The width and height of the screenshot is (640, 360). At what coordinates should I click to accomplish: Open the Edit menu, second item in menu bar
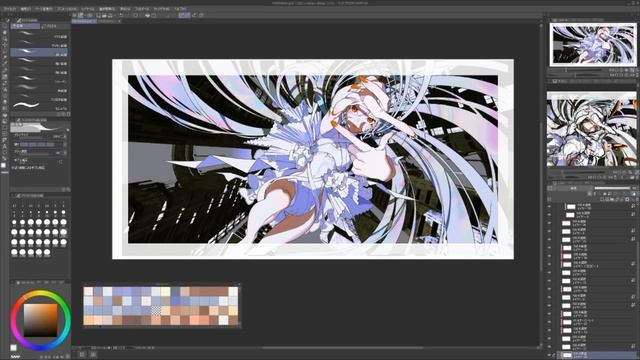tap(25, 9)
